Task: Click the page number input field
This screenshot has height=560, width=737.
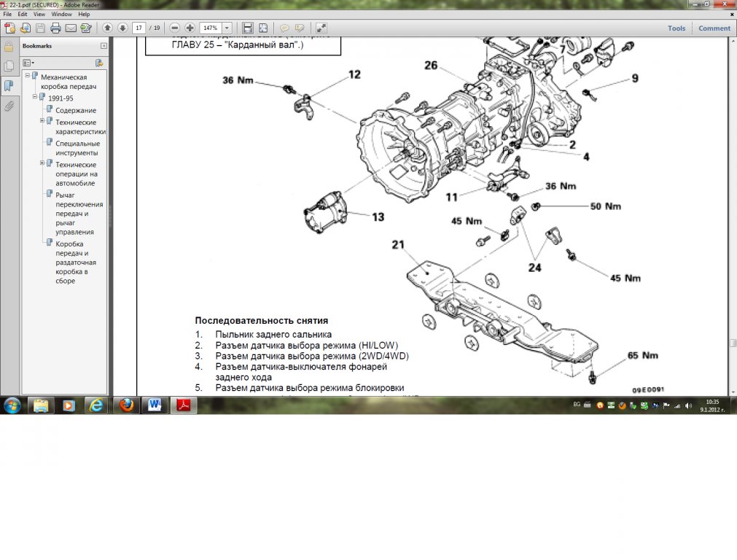Action: coord(139,28)
